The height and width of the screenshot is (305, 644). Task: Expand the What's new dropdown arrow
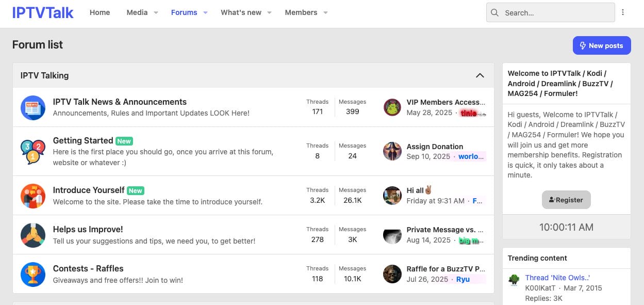point(269,13)
